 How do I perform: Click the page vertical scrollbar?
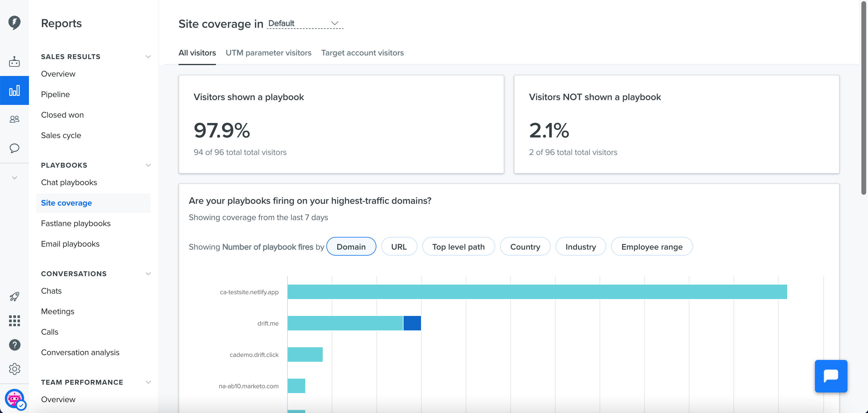863,98
